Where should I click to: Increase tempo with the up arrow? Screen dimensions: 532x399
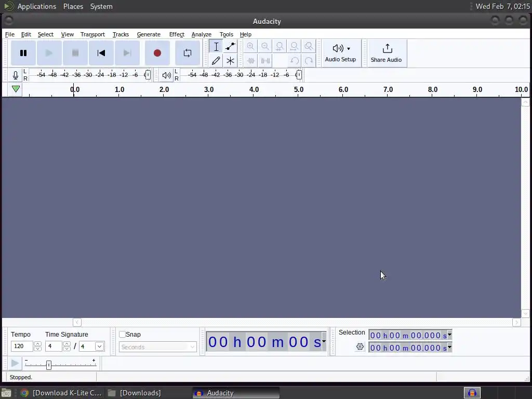[37, 344]
